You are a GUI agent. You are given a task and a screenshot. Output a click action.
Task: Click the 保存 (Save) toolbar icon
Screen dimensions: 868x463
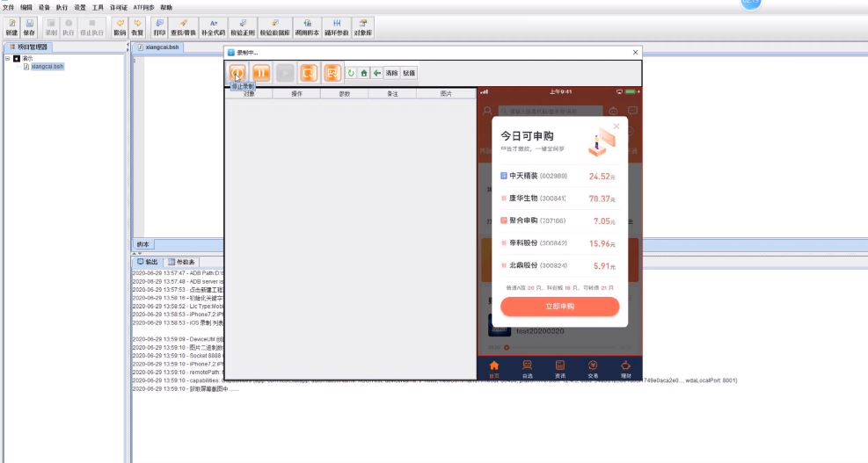click(29, 27)
